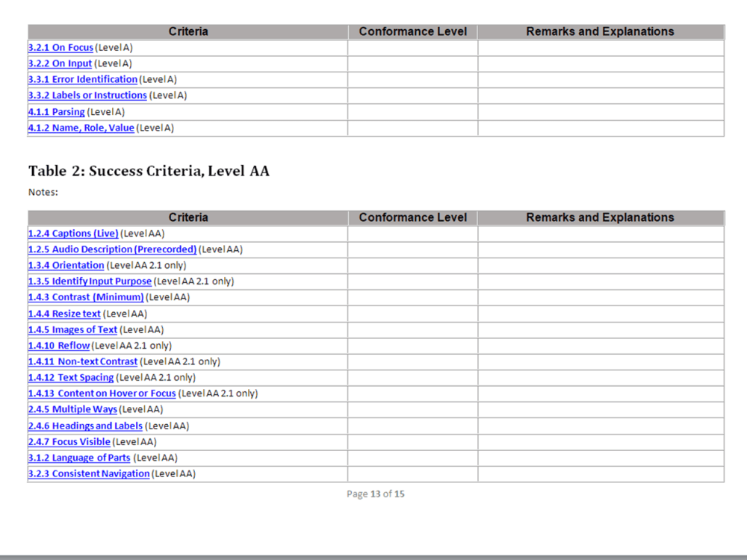Viewport: 747px width, 560px height.
Task: Click Remarks cell for 4.1.2 Name, Role, Value
Action: click(x=601, y=128)
